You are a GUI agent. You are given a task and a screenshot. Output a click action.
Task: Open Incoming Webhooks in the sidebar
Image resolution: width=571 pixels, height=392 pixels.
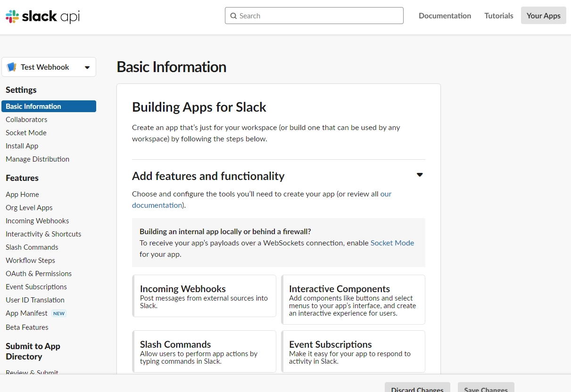pos(37,221)
